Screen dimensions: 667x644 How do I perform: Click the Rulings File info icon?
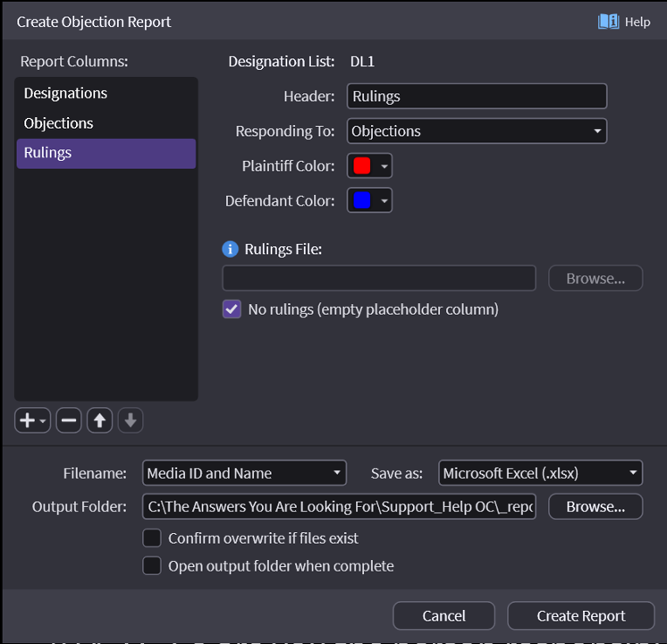[231, 250]
